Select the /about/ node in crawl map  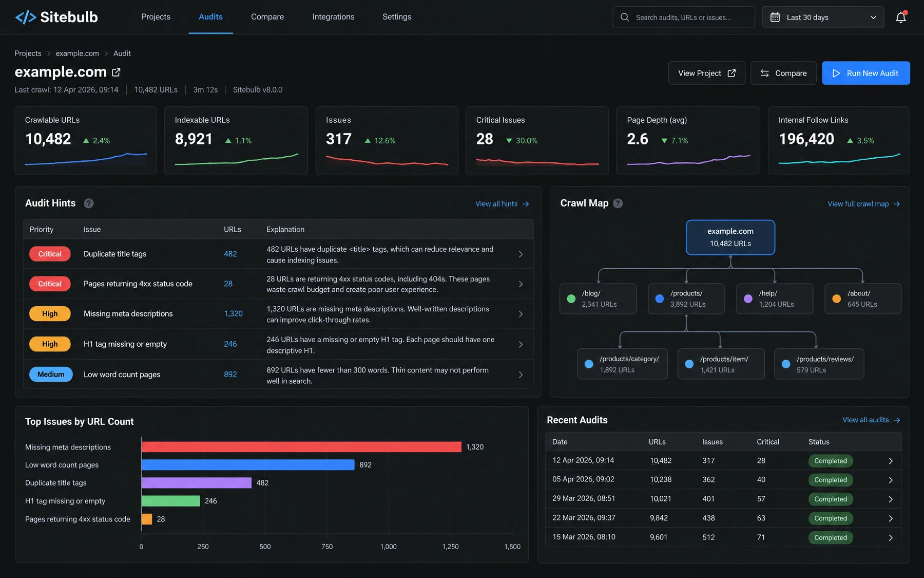click(x=863, y=299)
